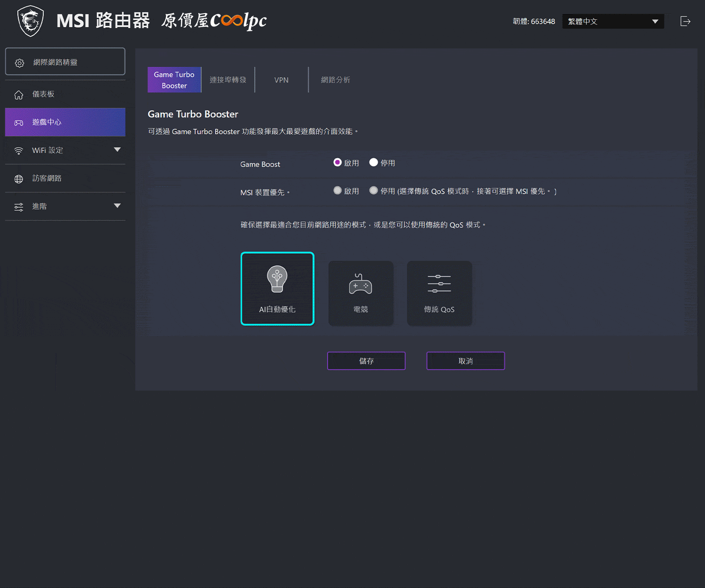Image resolution: width=705 pixels, height=588 pixels.
Task: Click the 取消 cancel button
Action: 466,361
